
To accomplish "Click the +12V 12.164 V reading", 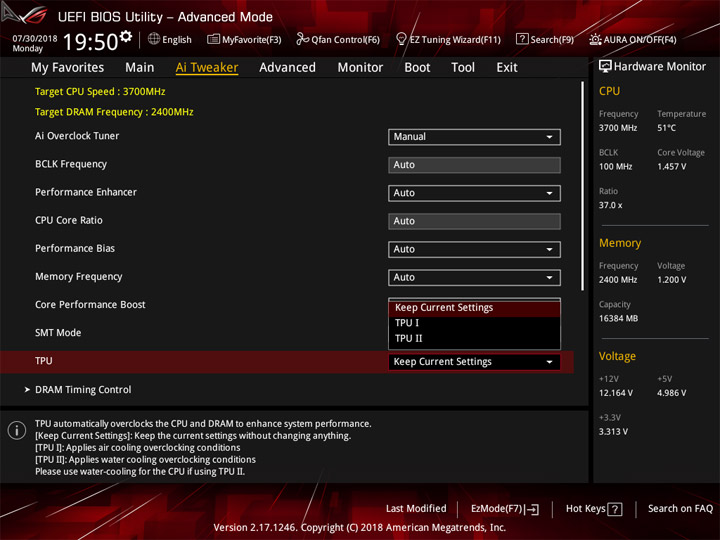I will (x=616, y=393).
